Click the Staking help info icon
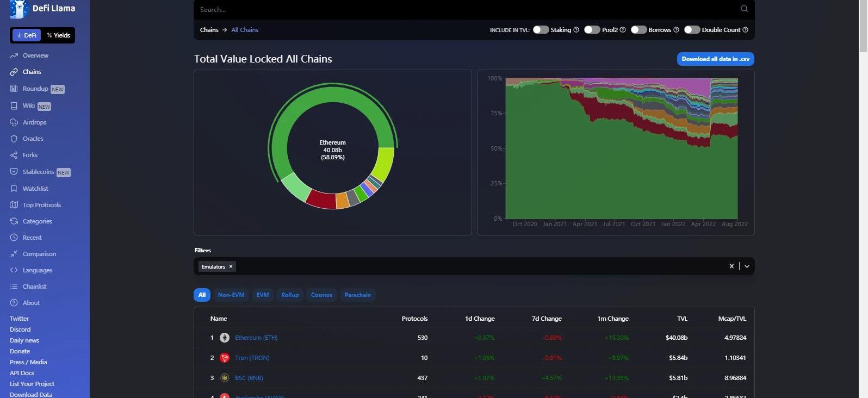The height and width of the screenshot is (398, 868). click(x=576, y=30)
